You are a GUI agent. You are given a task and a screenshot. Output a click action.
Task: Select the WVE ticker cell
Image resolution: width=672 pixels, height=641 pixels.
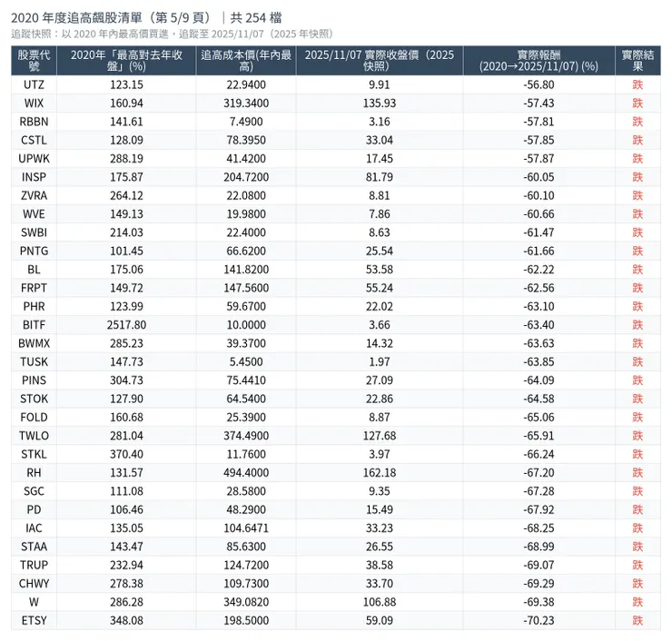click(34, 213)
